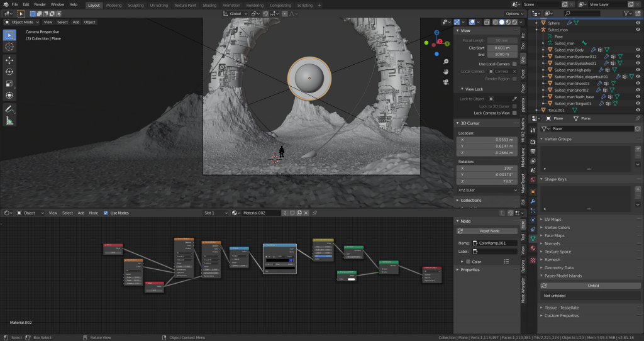The image size is (644, 341).
Task: Click the Material.002 name field
Action: point(261,213)
